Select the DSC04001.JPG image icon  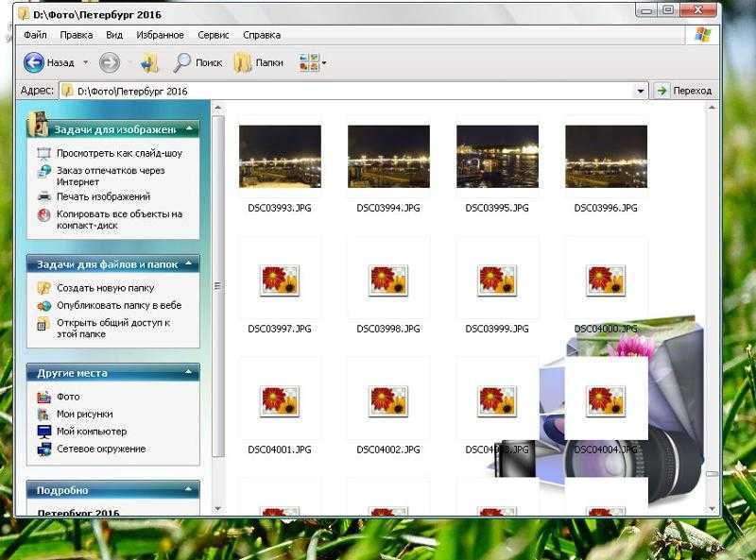(x=280, y=400)
